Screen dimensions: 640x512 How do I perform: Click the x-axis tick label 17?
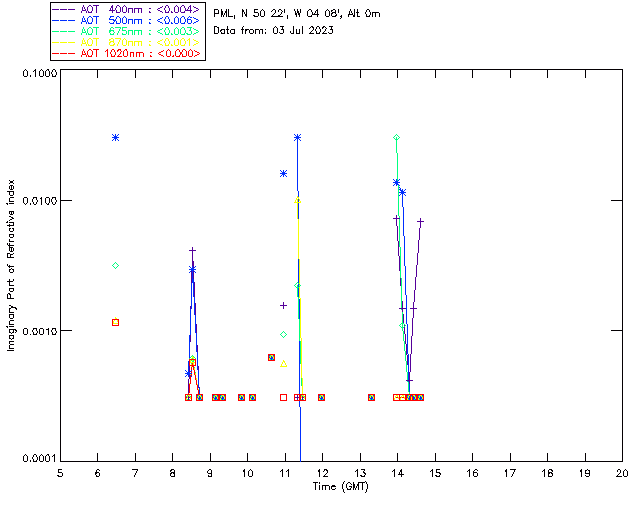(510, 473)
